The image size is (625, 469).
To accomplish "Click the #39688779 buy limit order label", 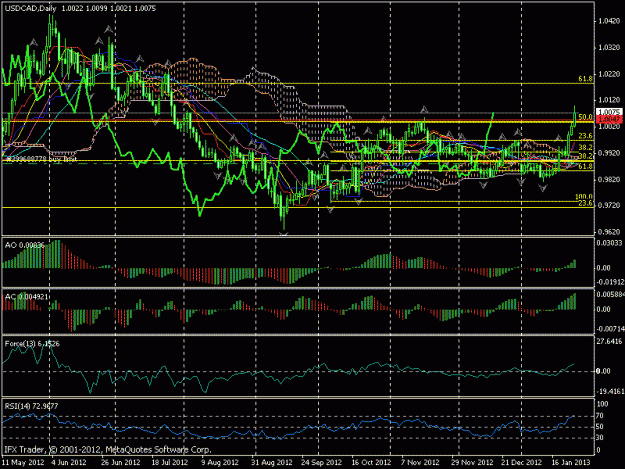I will pyautogui.click(x=42, y=159).
